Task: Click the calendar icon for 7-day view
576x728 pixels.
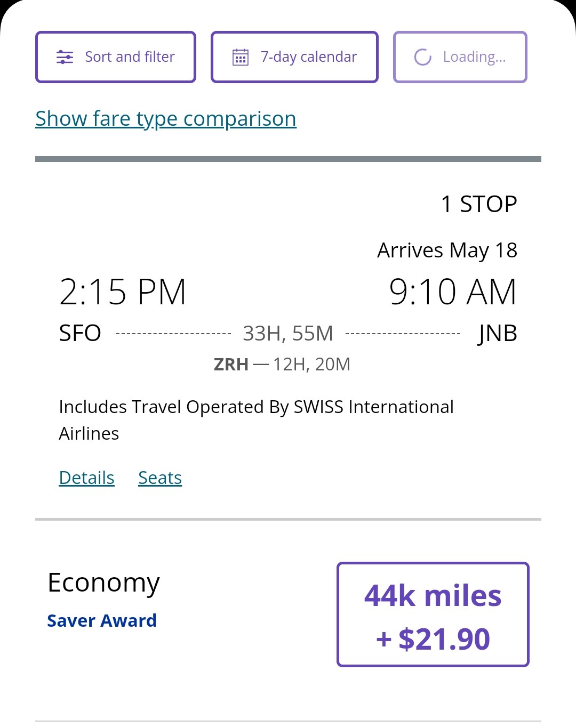Action: pyautogui.click(x=241, y=57)
